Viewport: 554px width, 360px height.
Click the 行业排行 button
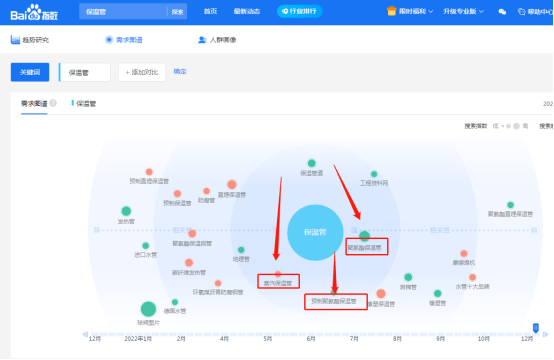click(x=300, y=11)
